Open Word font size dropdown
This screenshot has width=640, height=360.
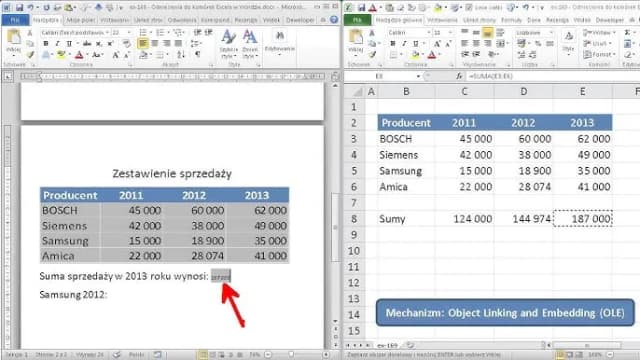129,32
